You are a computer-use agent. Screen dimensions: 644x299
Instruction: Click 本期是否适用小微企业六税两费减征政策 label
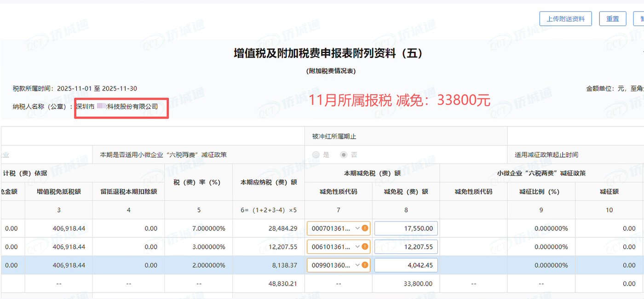point(163,155)
